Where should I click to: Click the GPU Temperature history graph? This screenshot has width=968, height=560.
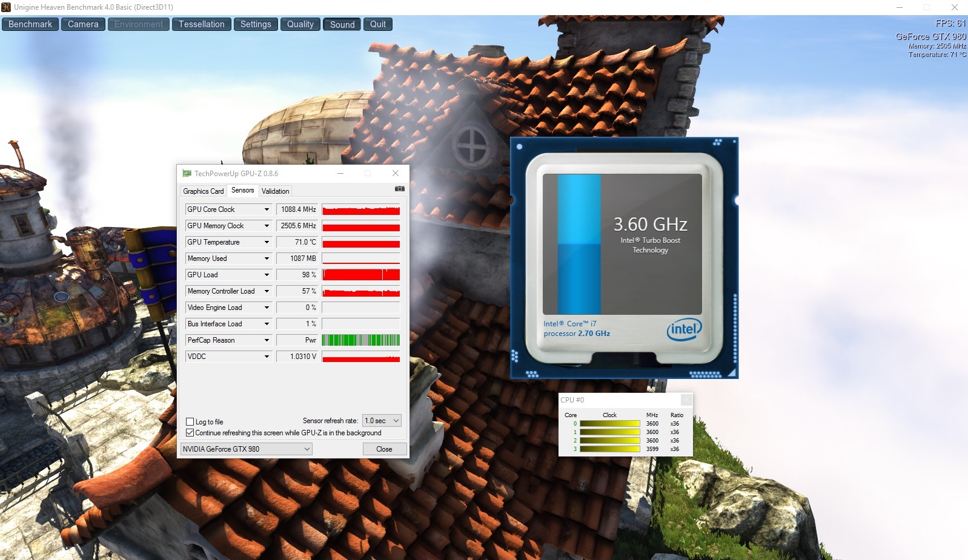point(361,242)
